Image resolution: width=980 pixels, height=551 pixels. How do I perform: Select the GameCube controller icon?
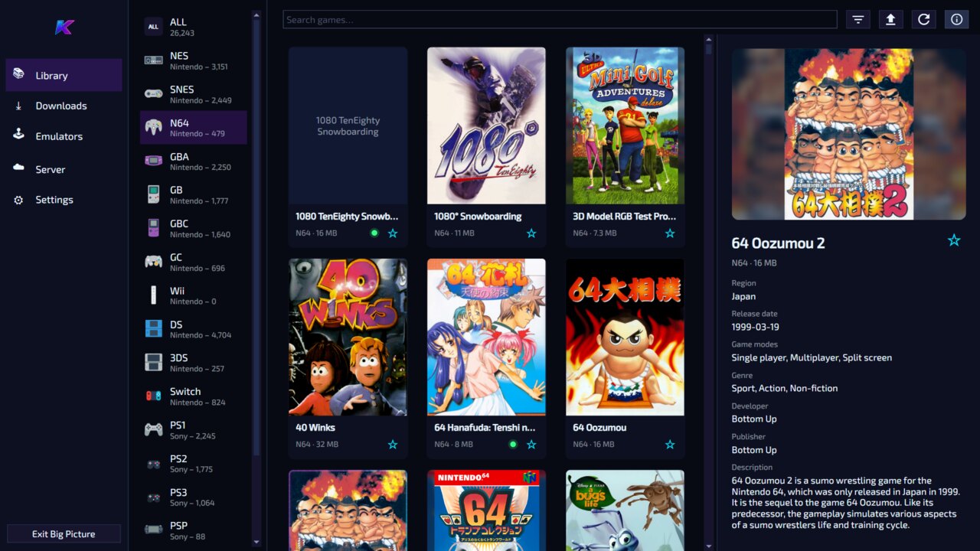(x=154, y=262)
